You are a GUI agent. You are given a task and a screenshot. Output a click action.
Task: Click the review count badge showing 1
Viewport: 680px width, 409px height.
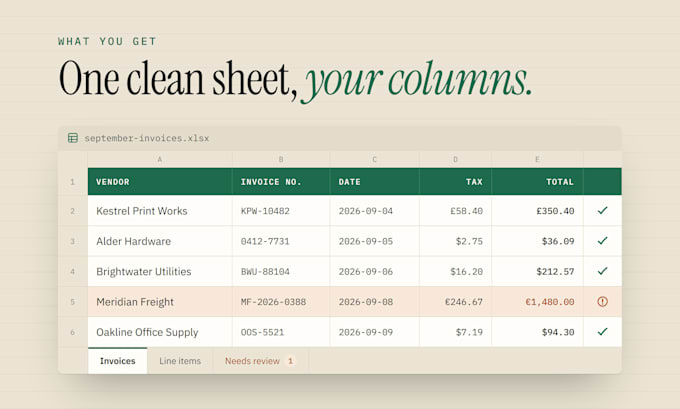pyautogui.click(x=291, y=361)
